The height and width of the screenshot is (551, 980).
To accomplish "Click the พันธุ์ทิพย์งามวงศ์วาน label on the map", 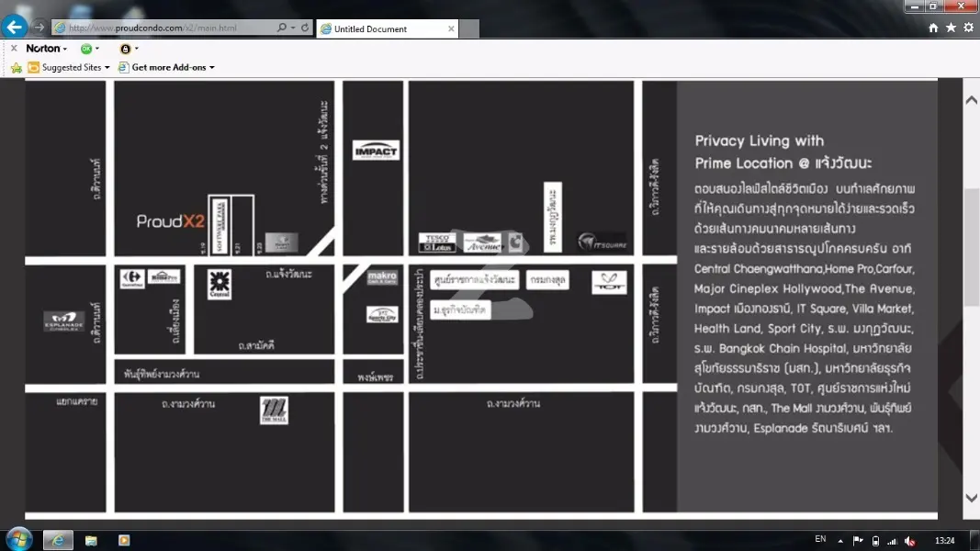I will [x=162, y=374].
